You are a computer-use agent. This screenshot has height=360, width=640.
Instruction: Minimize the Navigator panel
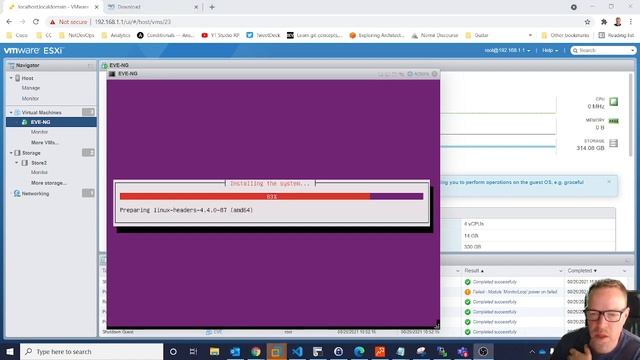pos(90,65)
